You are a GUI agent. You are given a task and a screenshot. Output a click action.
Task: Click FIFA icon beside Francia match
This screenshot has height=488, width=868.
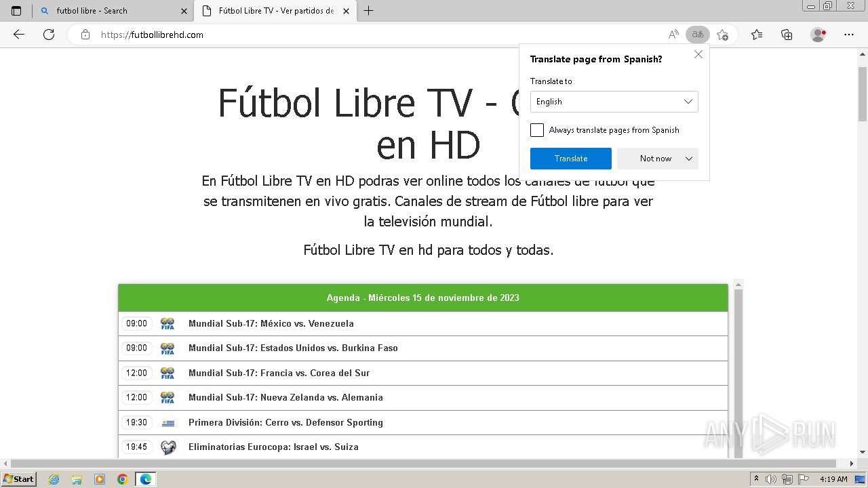tap(167, 373)
